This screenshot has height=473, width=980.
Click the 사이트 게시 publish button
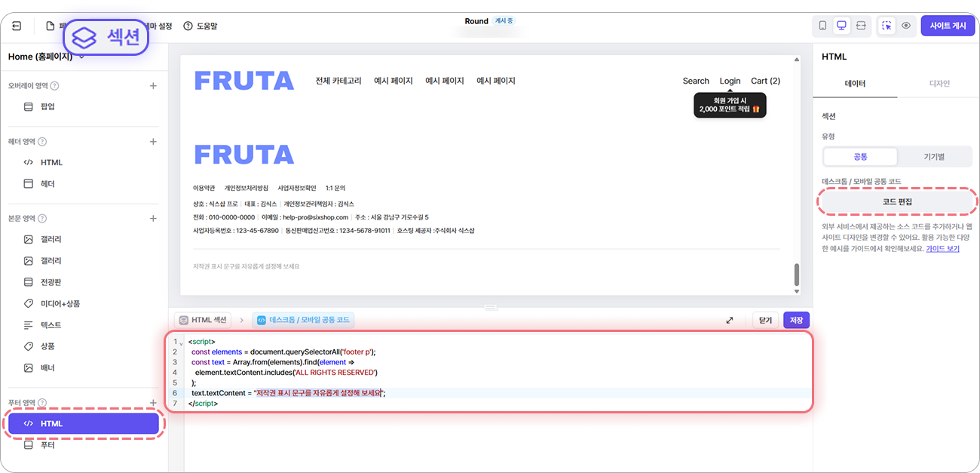coord(948,26)
